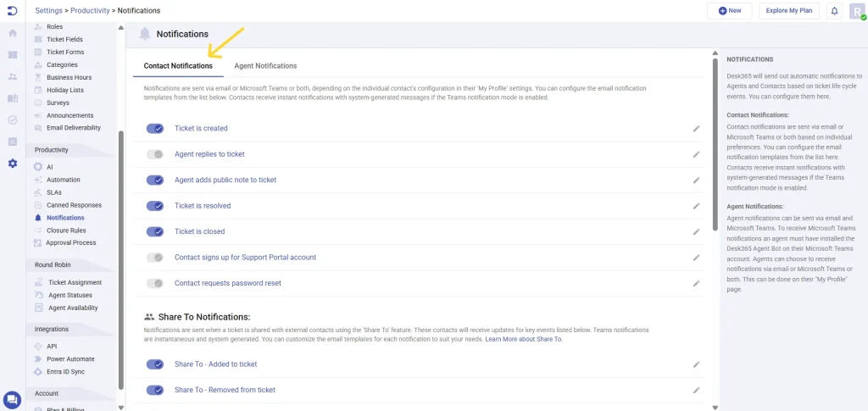868x411 pixels.
Task: Disable Agent adds public note toggle
Action: (155, 180)
